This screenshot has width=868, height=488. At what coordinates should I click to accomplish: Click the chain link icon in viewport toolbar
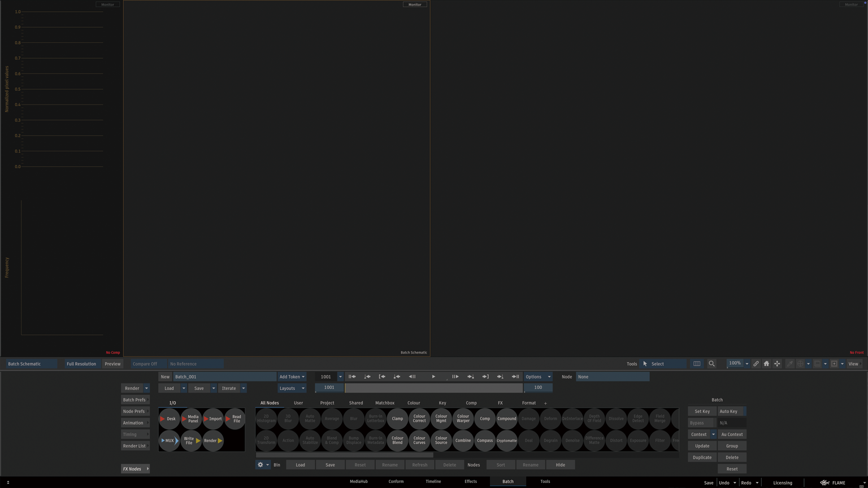(756, 364)
